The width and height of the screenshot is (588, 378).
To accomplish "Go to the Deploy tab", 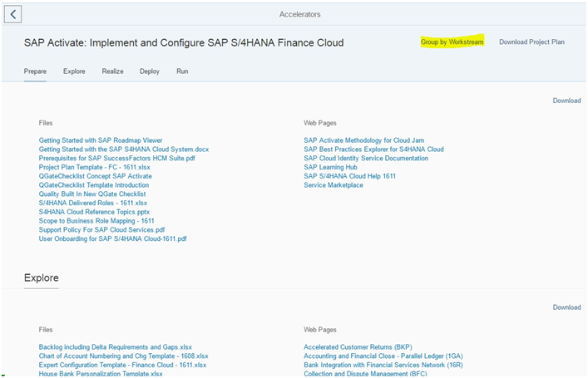I will [149, 71].
